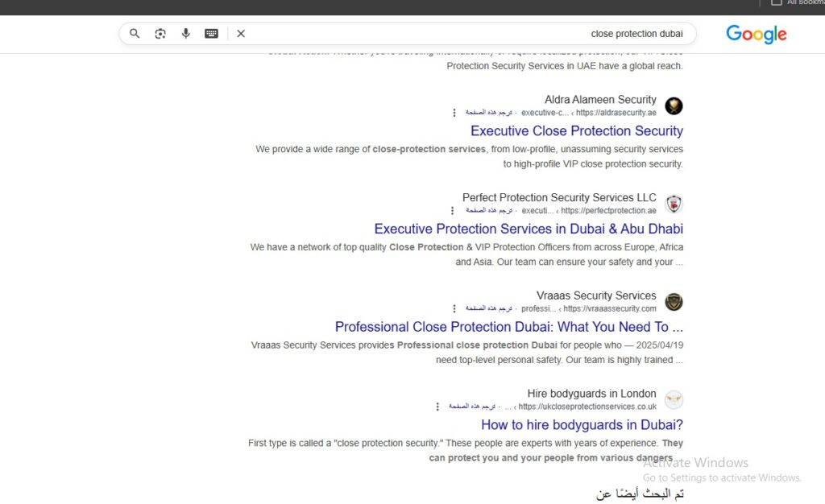
Task: Open 'Executive Close Protection Security' result link
Action: [x=577, y=131]
